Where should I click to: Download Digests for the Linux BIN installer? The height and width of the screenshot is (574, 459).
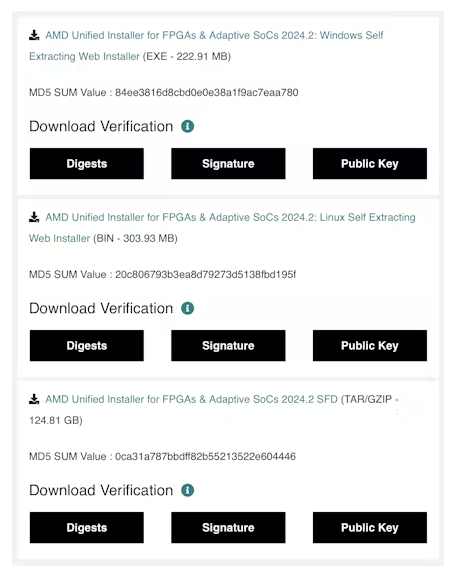click(87, 346)
